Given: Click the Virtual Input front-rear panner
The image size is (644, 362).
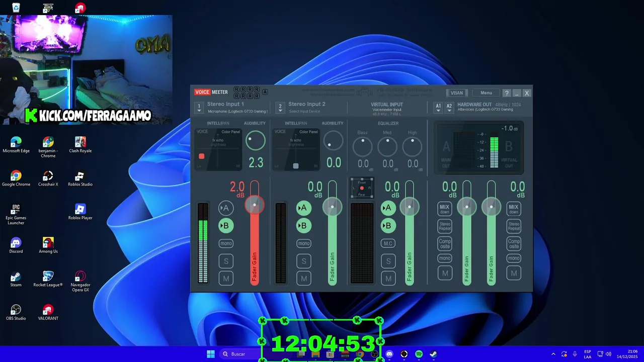Looking at the screenshot, I should click(362, 188).
